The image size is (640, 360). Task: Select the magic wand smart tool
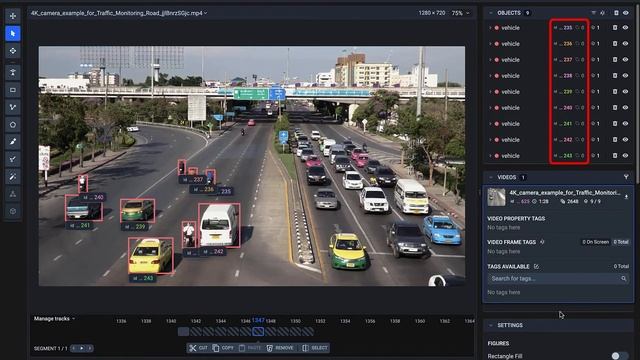click(13, 176)
